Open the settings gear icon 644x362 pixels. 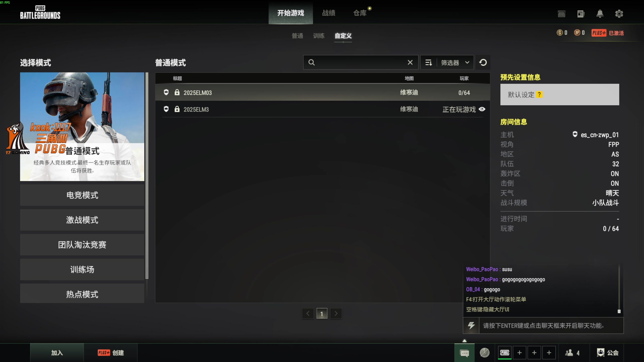tap(619, 14)
